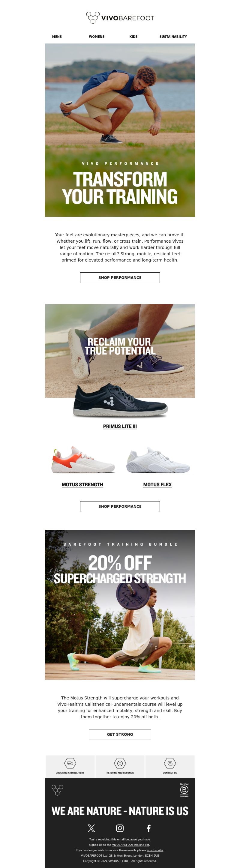Click the Transform Your Training hero image
Viewport: 240px width, 868px height.
[x=120, y=130]
